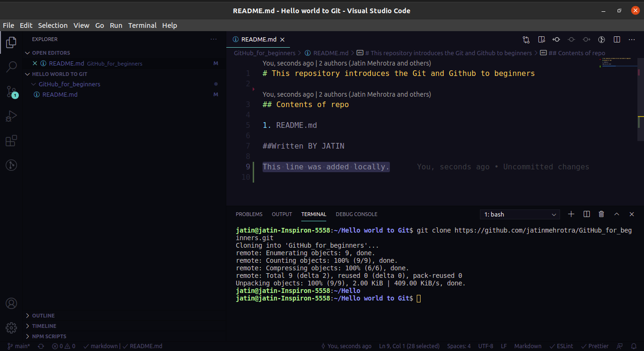Click 'You, seconds ago' blame in status bar

click(x=347, y=346)
